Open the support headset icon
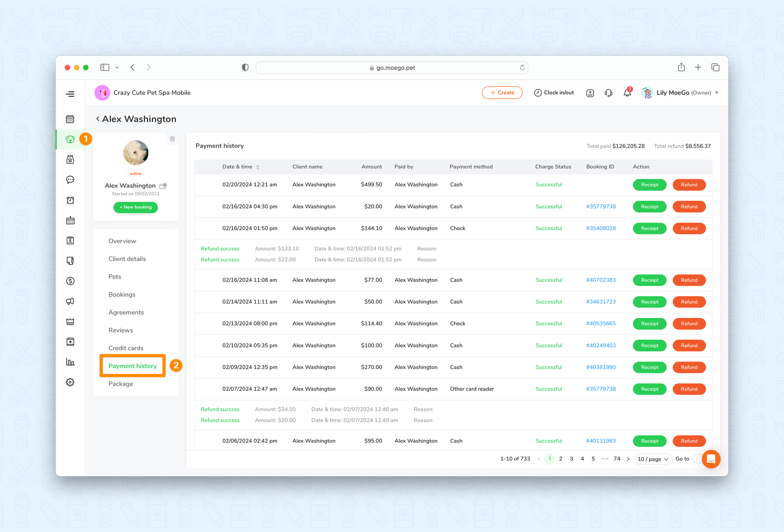 tap(608, 93)
